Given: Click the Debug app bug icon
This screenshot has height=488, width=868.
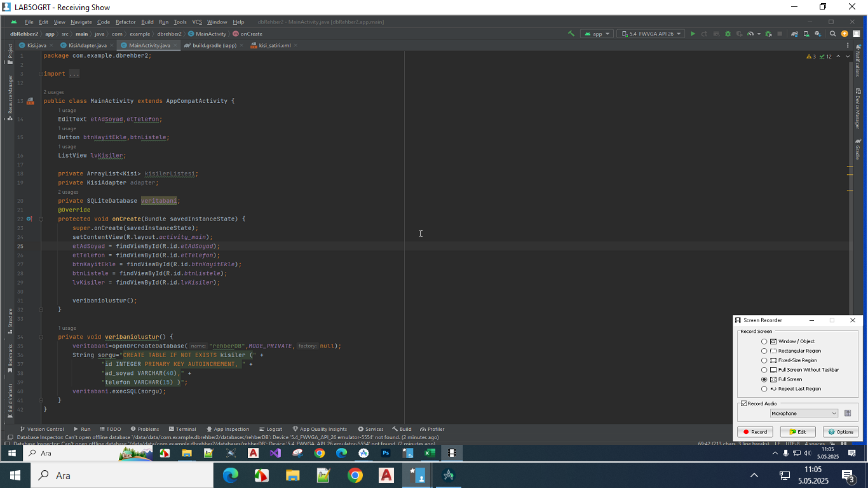Looking at the screenshot, I should [x=728, y=34].
